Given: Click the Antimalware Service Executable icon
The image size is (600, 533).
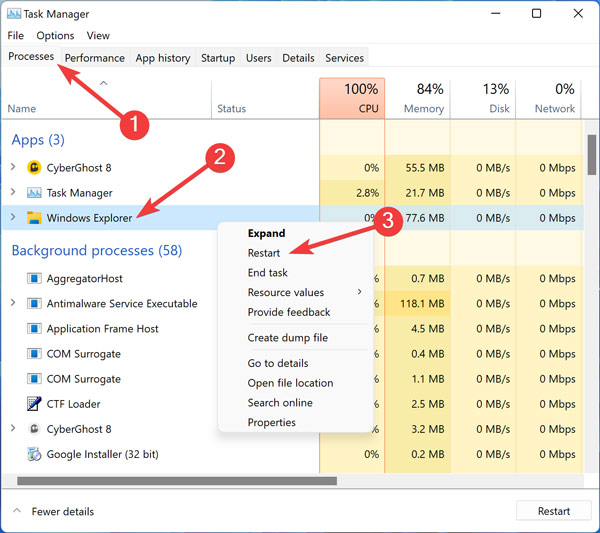Looking at the screenshot, I should [34, 303].
